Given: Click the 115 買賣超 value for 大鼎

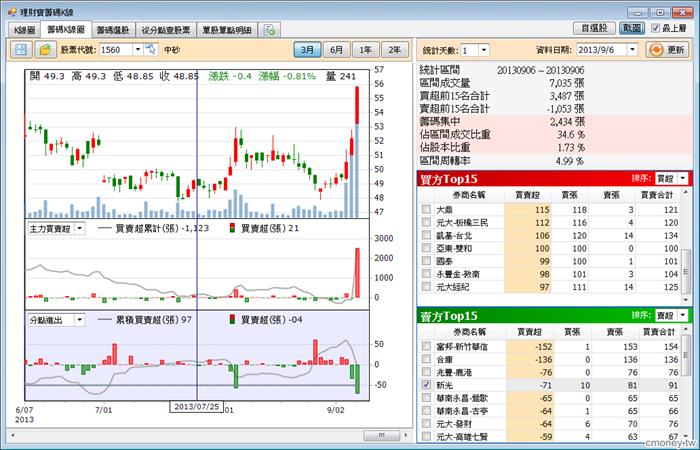Looking at the screenshot, I should [542, 209].
